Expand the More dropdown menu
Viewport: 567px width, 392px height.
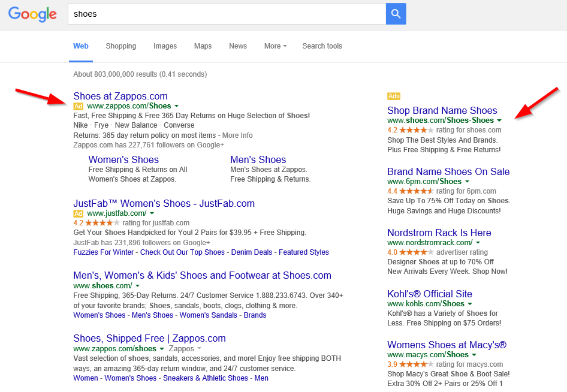[x=276, y=46]
